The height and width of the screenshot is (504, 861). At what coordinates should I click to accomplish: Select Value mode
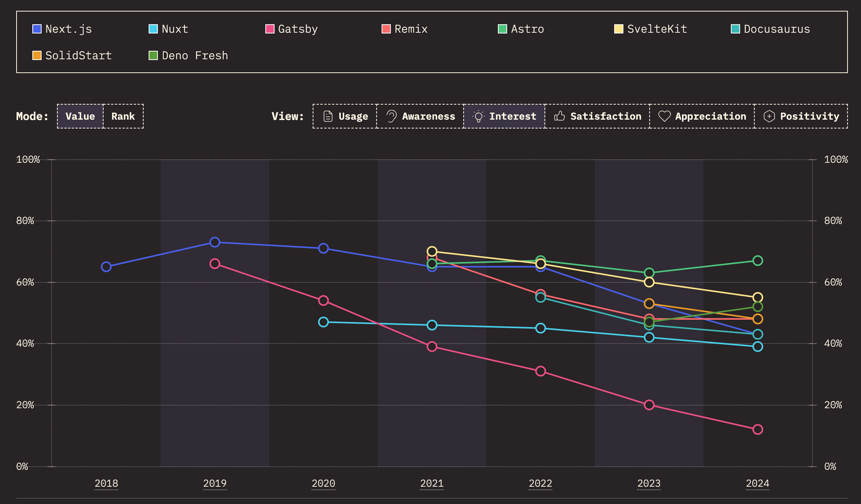point(80,116)
